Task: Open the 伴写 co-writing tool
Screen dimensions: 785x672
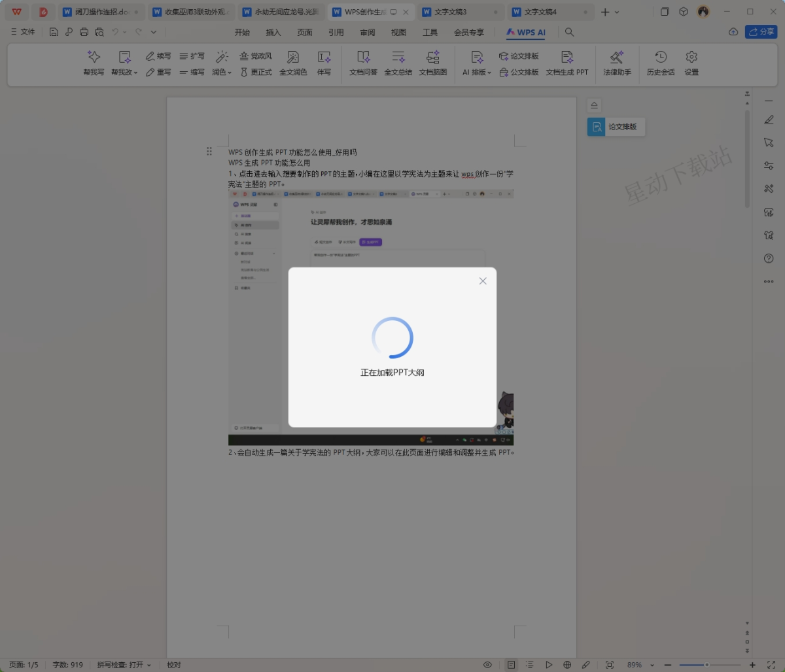Action: click(x=324, y=63)
